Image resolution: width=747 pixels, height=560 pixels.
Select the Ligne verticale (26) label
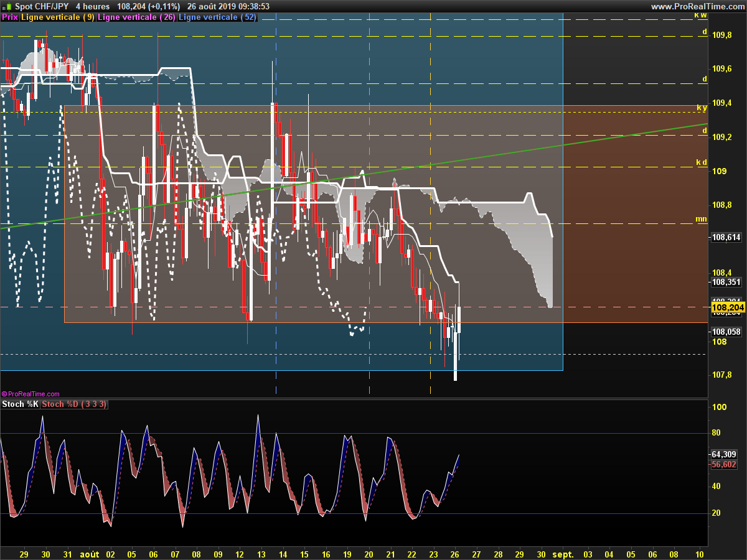(136, 17)
